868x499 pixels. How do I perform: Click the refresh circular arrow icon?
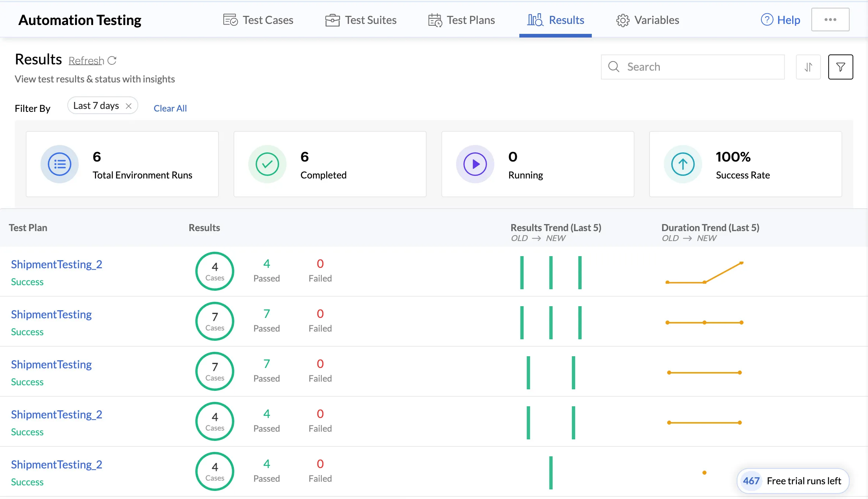112,60
